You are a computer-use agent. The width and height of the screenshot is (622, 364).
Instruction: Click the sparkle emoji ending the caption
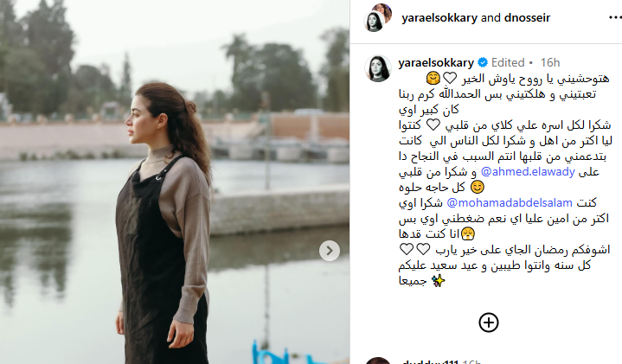438,281
